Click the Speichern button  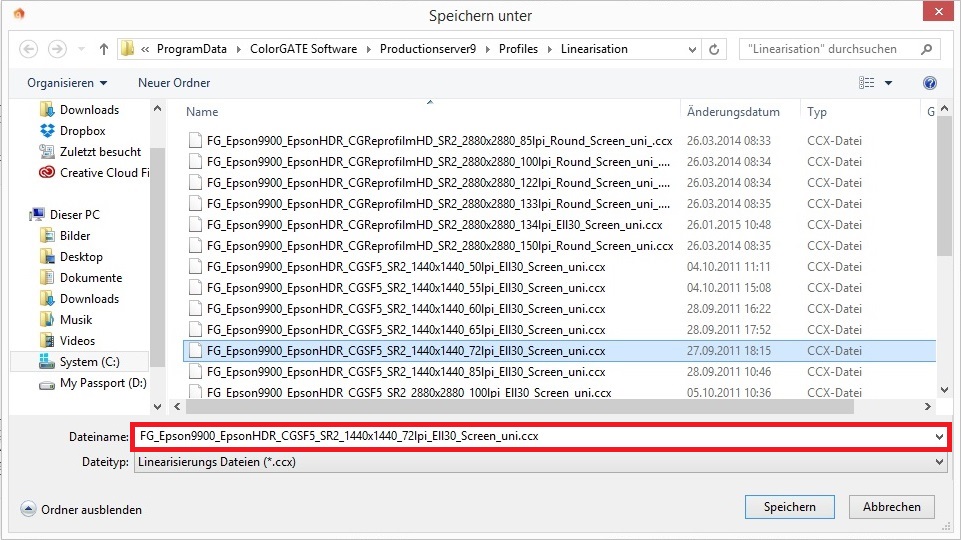pos(789,507)
